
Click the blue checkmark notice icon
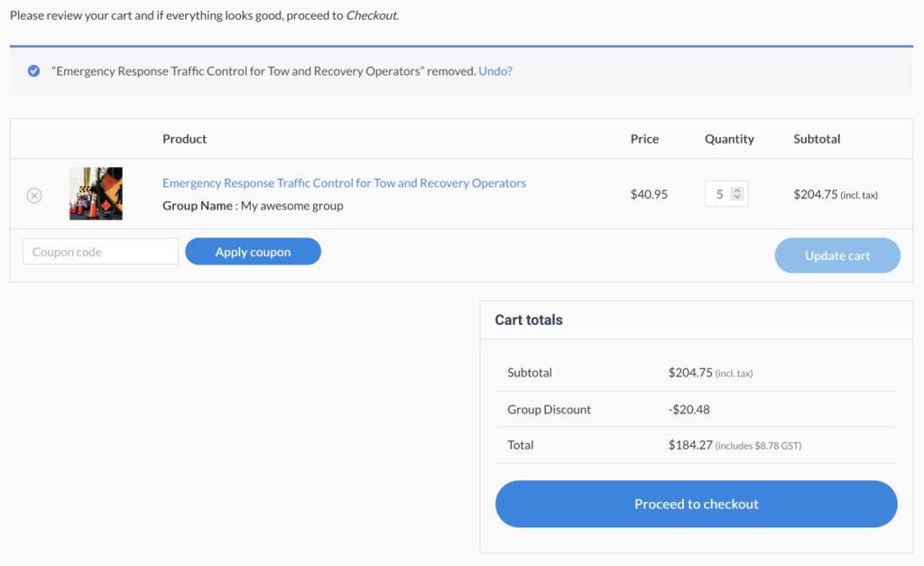coord(33,70)
